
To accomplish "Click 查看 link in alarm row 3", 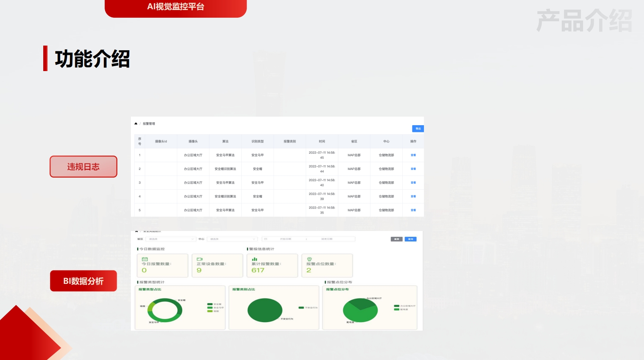I will (x=413, y=183).
